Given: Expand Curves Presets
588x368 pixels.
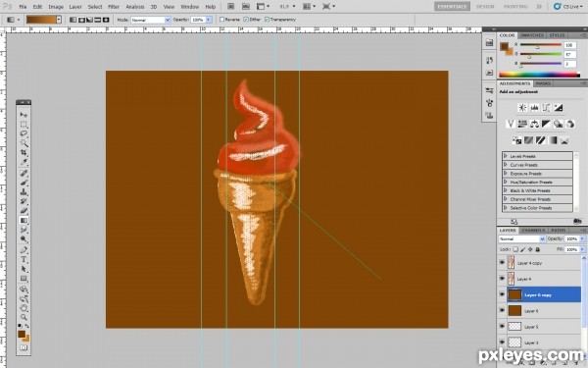Looking at the screenshot, I should (x=506, y=165).
